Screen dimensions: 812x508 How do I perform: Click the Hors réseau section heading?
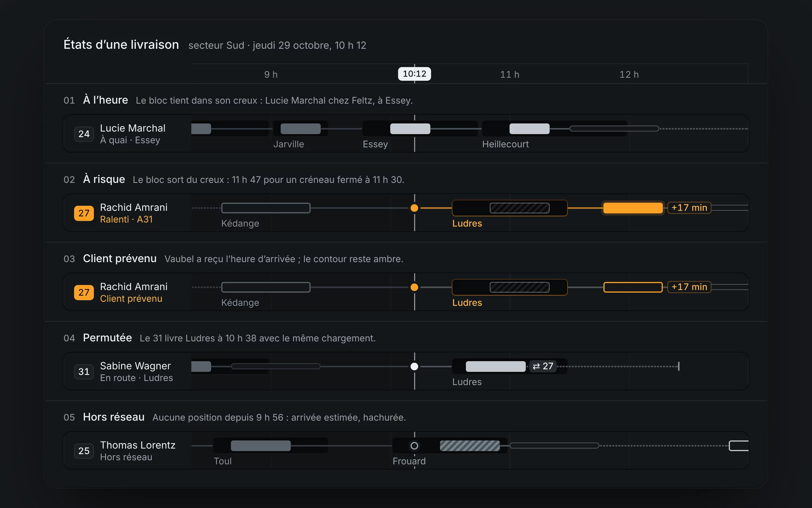(114, 417)
